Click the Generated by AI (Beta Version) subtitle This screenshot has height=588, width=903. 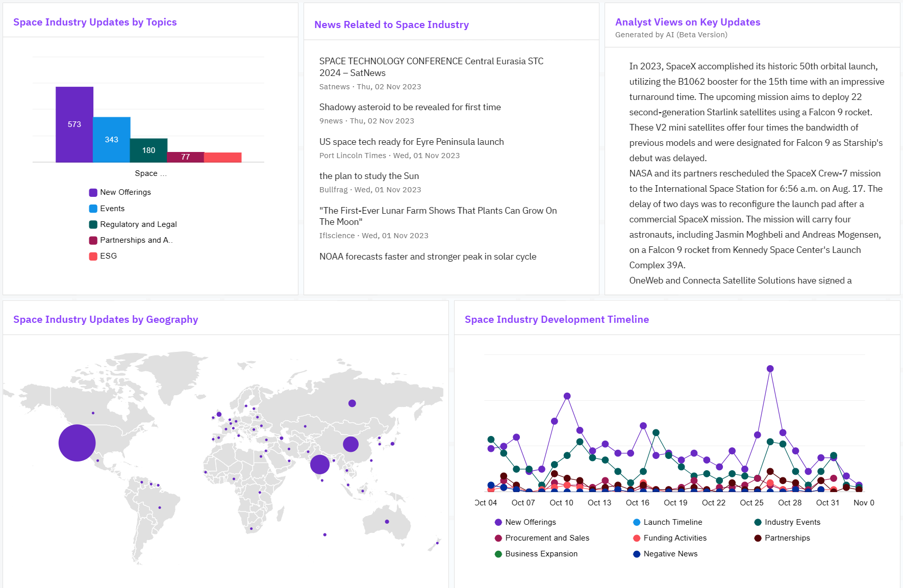tap(671, 35)
